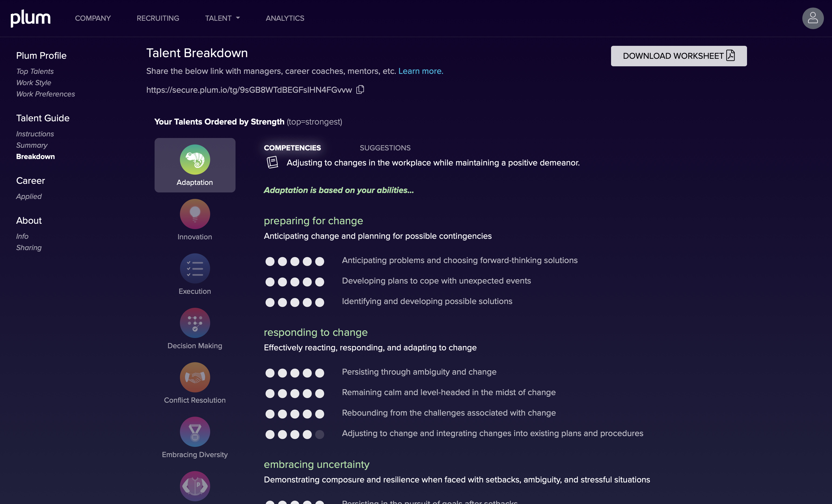The image size is (832, 504).
Task: Expand the TALENT dropdown menu
Action: [x=222, y=18]
